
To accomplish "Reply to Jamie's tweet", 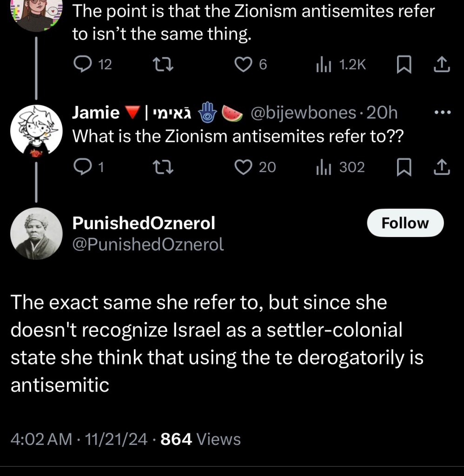I will coord(83,167).
